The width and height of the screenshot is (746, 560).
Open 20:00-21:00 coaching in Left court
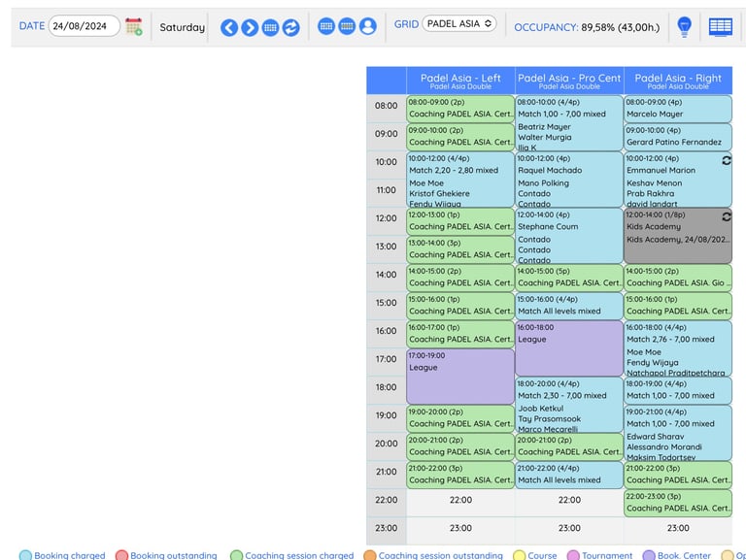pos(460,446)
